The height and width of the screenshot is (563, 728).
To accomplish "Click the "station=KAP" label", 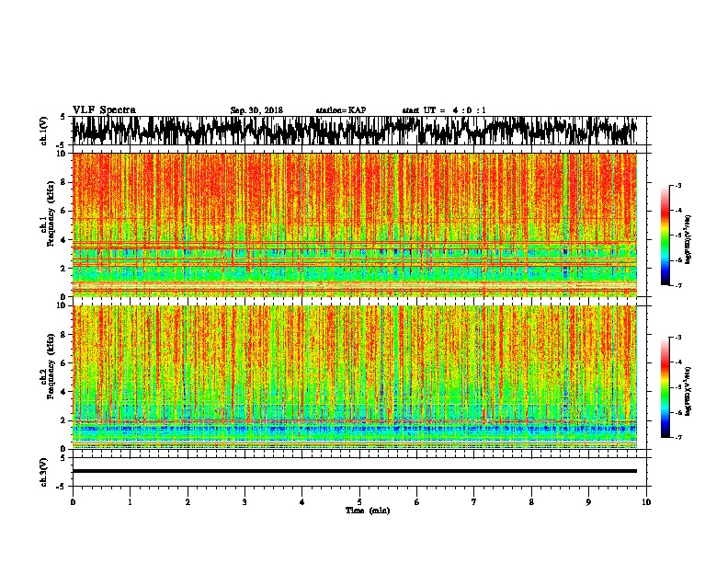I will pos(341,110).
